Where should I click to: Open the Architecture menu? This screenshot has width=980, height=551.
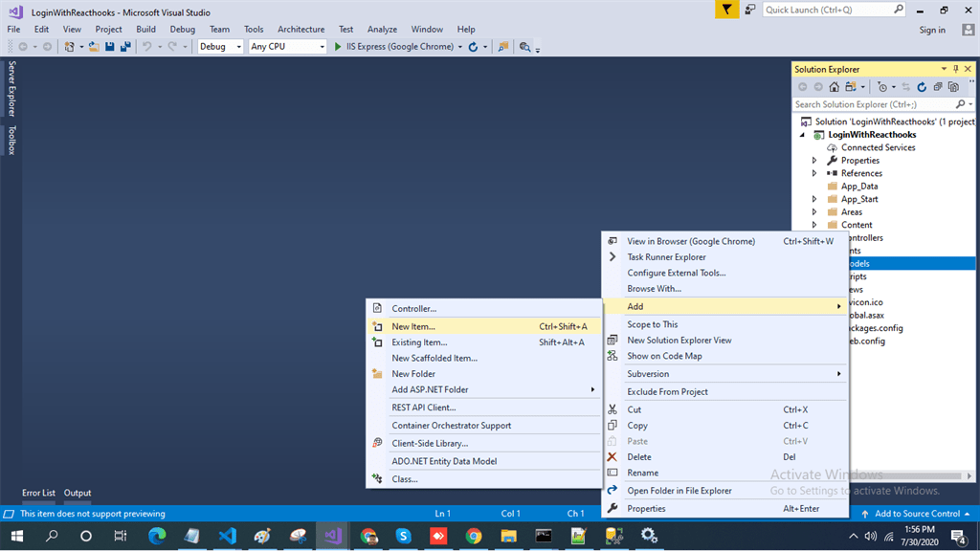[x=301, y=30]
